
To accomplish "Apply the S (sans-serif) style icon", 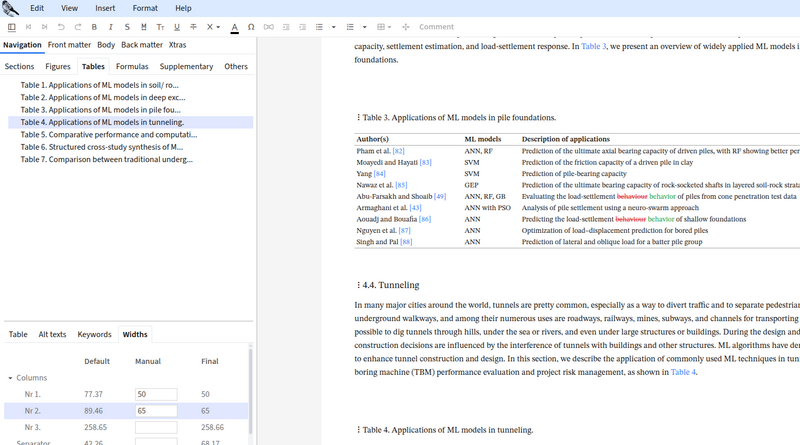I will (127, 27).
